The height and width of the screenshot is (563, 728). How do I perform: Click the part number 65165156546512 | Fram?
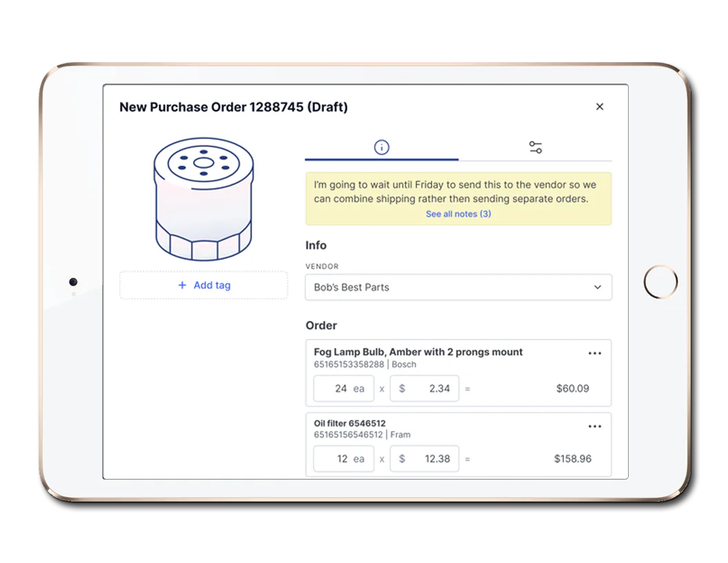(362, 435)
